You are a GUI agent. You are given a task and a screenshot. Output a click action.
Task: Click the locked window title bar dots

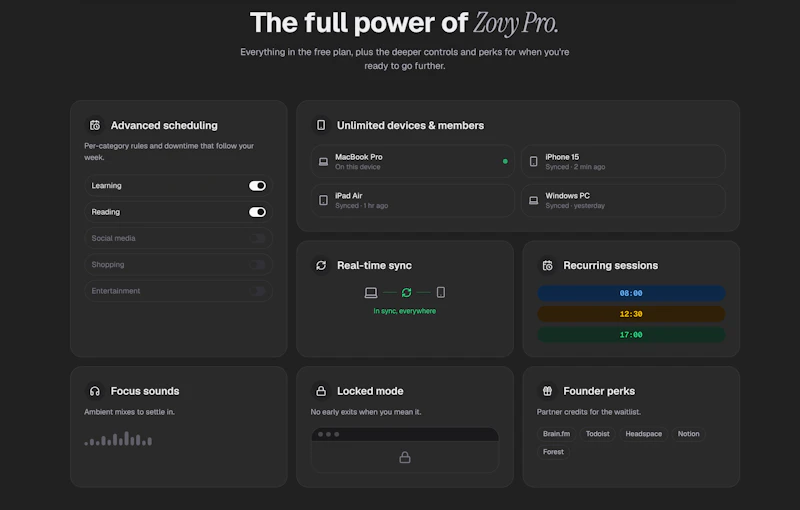(x=329, y=435)
